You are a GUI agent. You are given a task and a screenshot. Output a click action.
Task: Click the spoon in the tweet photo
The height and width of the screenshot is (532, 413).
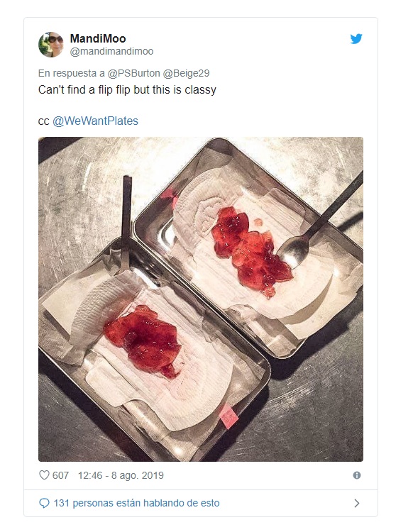pyautogui.click(x=316, y=224)
